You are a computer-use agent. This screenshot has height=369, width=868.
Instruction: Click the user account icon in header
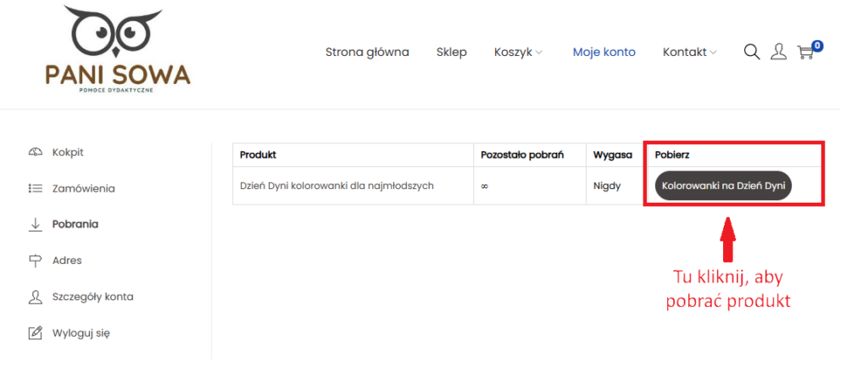778,53
